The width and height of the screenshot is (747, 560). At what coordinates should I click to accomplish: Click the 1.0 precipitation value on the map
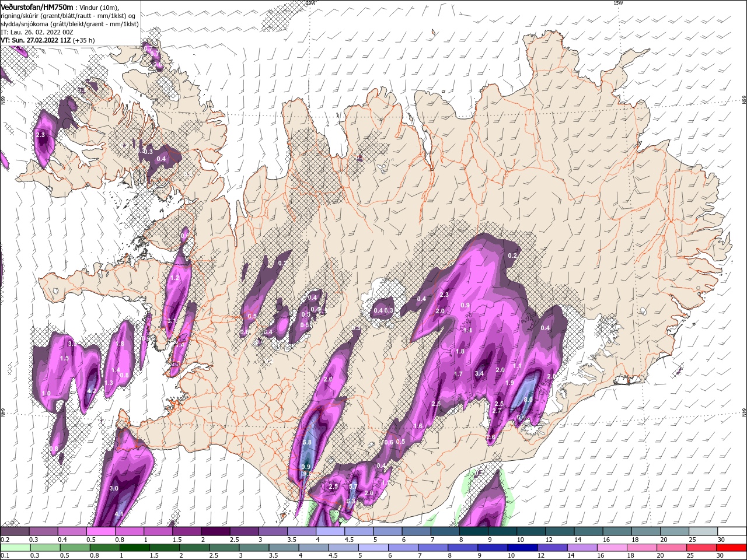(x=46, y=394)
